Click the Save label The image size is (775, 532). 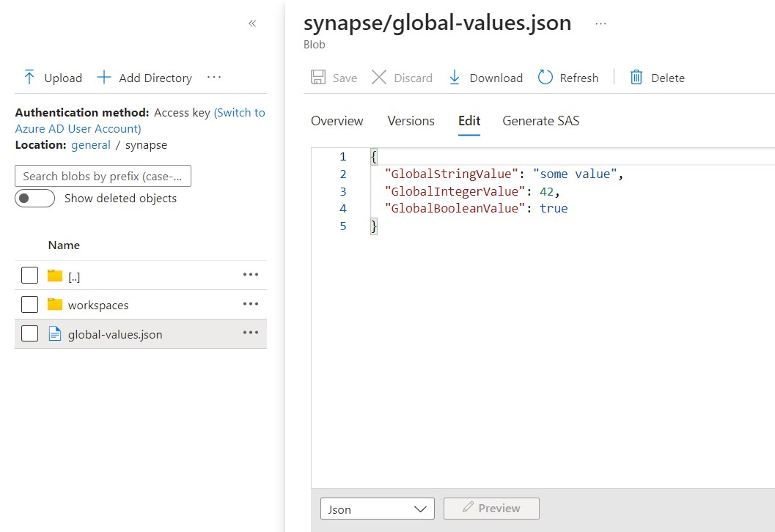[345, 78]
